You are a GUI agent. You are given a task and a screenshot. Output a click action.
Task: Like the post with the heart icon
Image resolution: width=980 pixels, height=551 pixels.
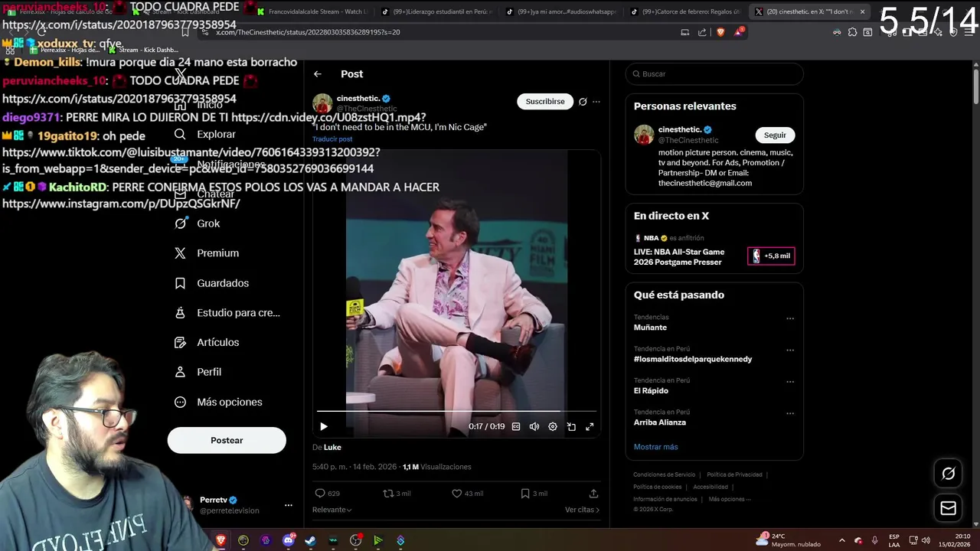click(x=457, y=494)
